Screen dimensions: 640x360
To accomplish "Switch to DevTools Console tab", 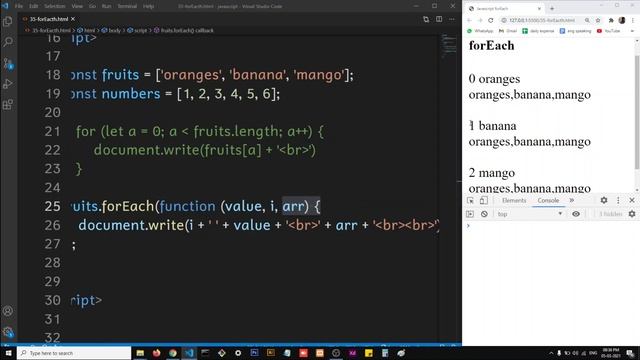I will pyautogui.click(x=548, y=200).
